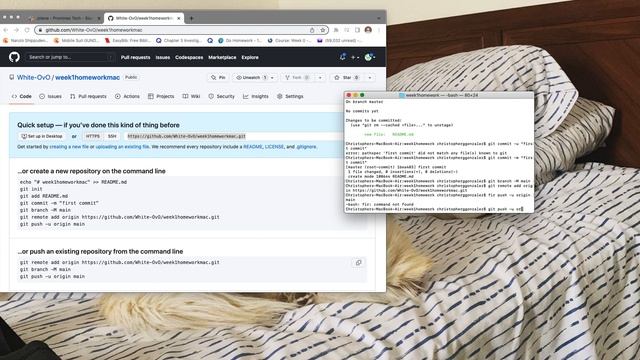640x360 pixels.
Task: Open the plus create-new dropdown
Action: tap(355, 57)
